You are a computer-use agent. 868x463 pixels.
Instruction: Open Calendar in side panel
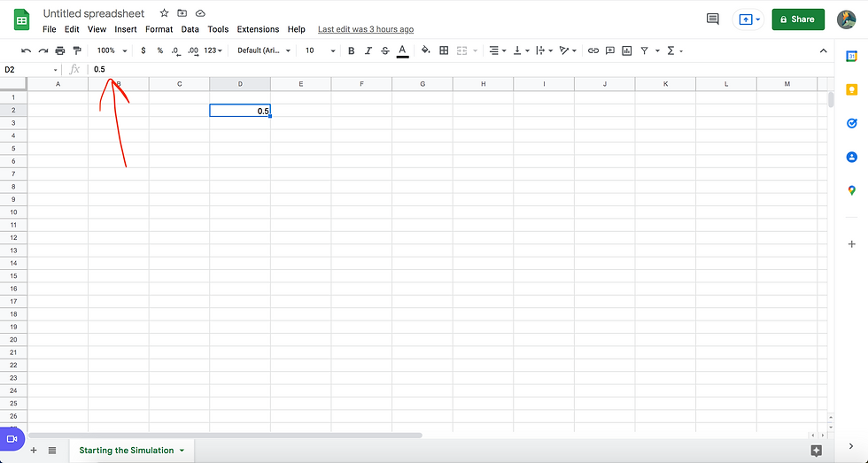pyautogui.click(x=851, y=56)
